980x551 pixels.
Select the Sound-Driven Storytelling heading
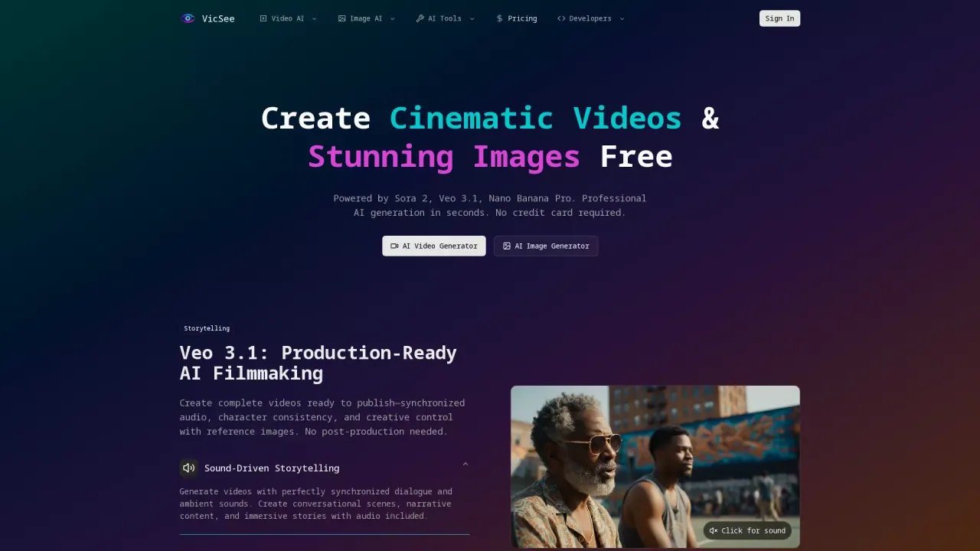tap(272, 468)
